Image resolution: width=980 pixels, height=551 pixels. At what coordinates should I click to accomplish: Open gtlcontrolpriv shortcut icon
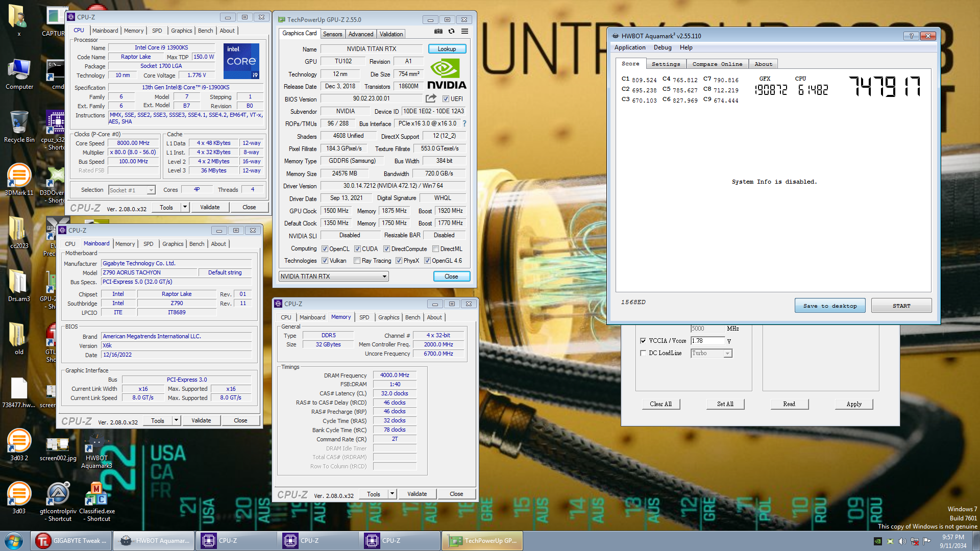[x=58, y=502]
